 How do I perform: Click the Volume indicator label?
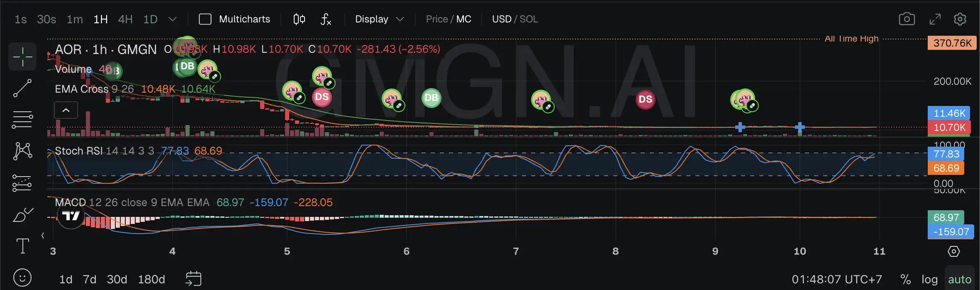tap(73, 69)
